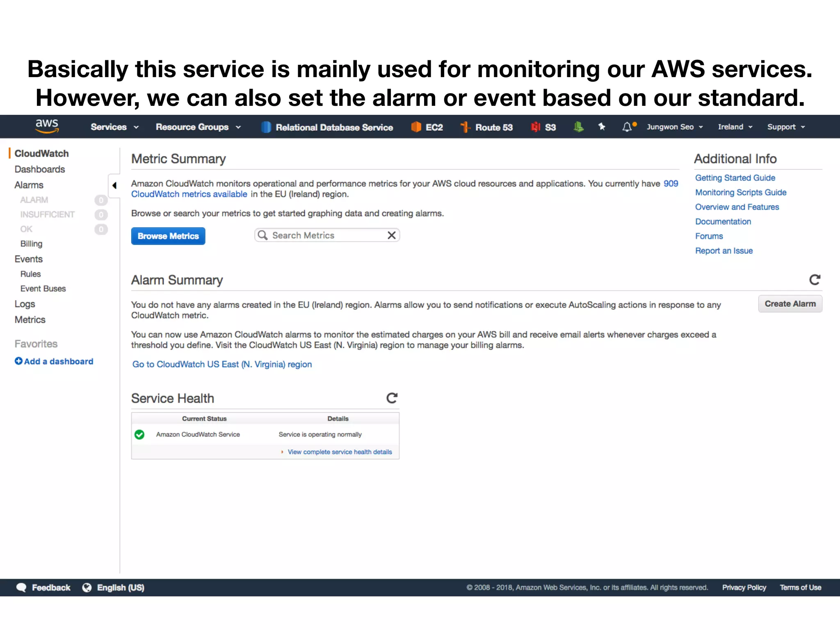Open the Terms of Use footer link

pyautogui.click(x=800, y=587)
